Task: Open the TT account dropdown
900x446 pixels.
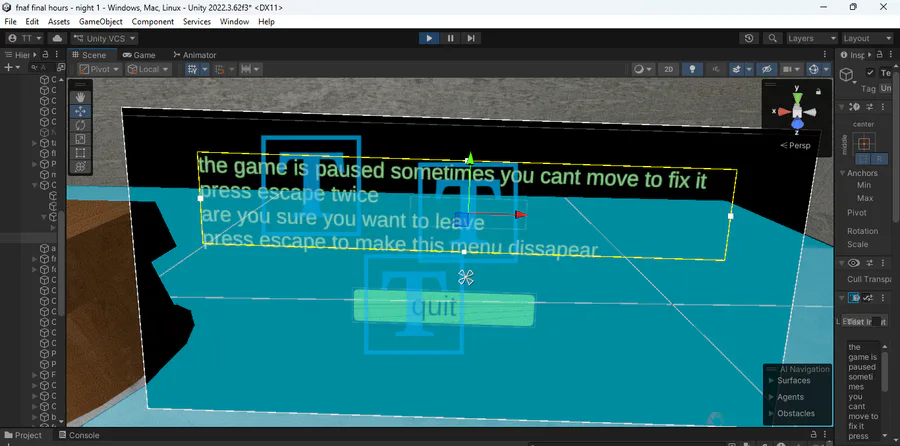Action: pos(25,38)
